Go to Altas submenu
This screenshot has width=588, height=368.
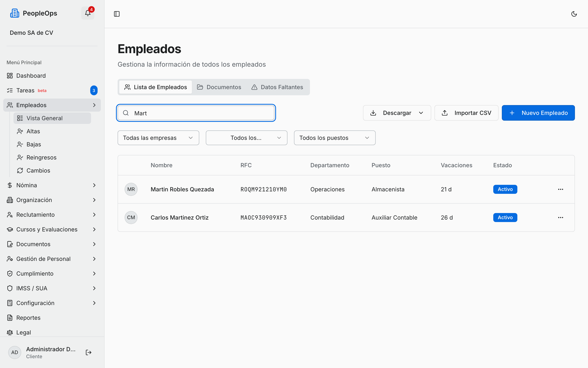click(52, 131)
